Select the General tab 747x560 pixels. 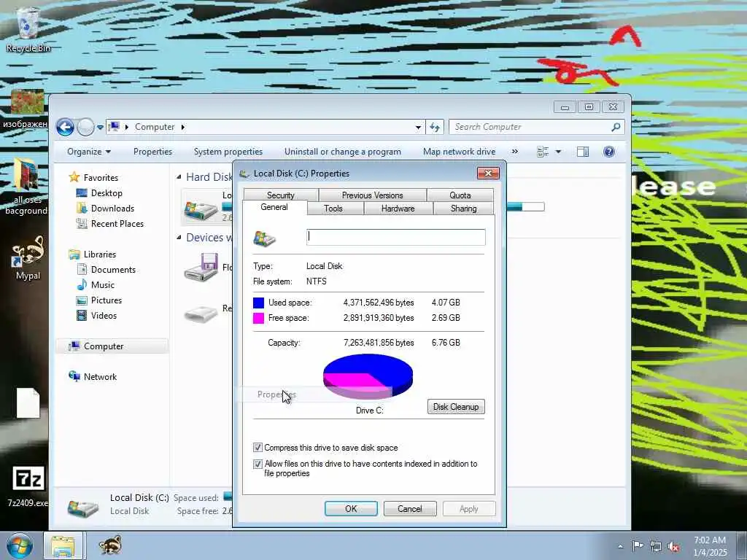click(274, 207)
